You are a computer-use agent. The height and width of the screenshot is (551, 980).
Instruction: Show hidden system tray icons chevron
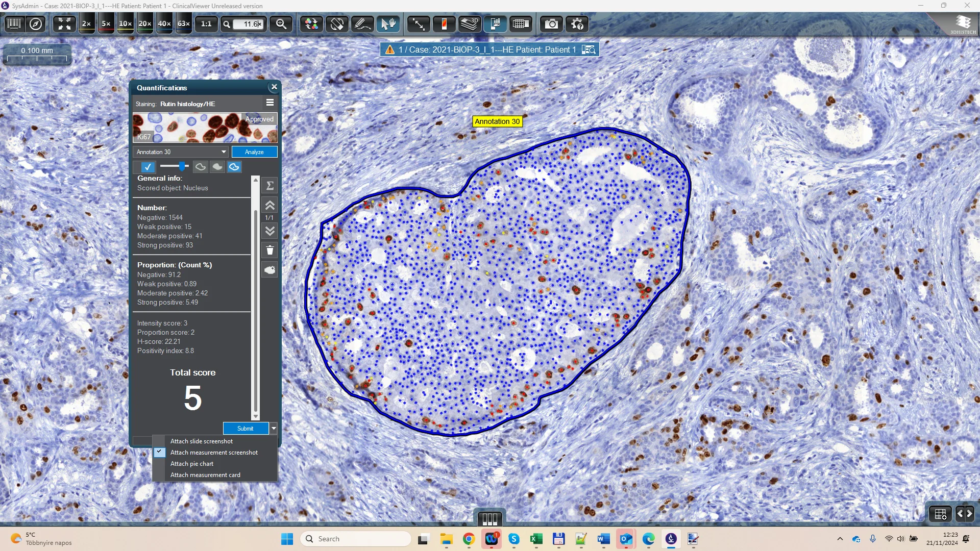840,539
